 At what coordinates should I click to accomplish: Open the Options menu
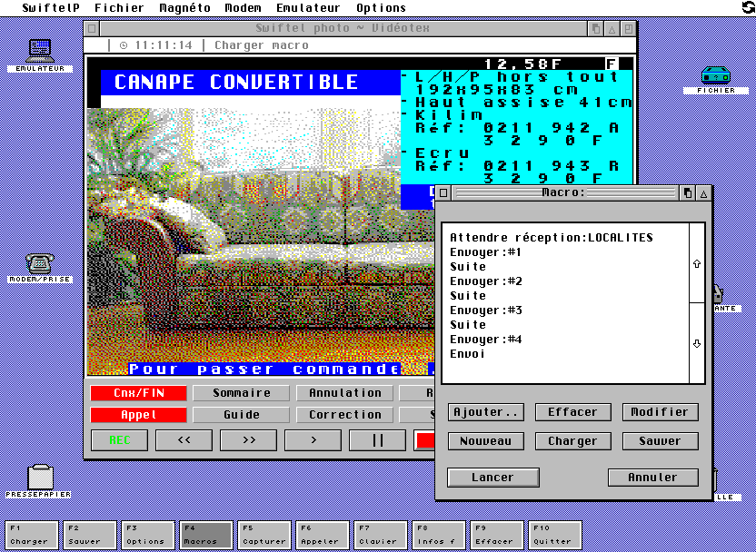(x=381, y=8)
